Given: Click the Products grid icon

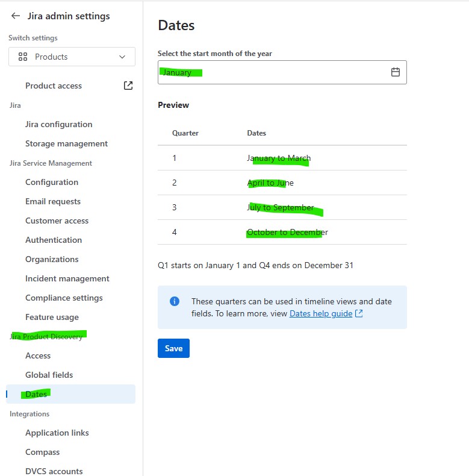Looking at the screenshot, I should [23, 57].
